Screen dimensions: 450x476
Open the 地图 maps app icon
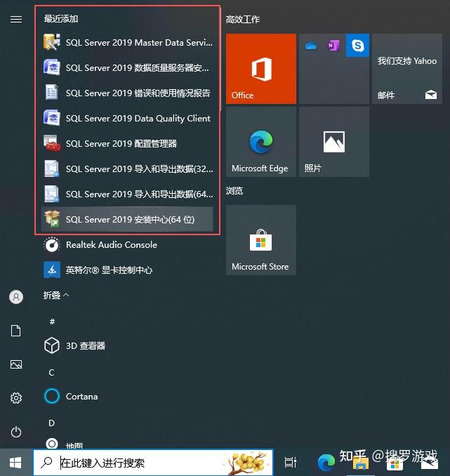pos(52,444)
